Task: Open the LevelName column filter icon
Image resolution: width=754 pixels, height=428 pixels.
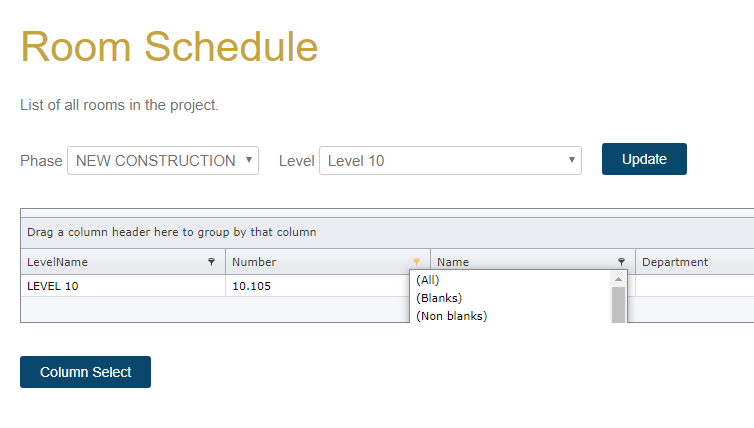Action: click(211, 262)
